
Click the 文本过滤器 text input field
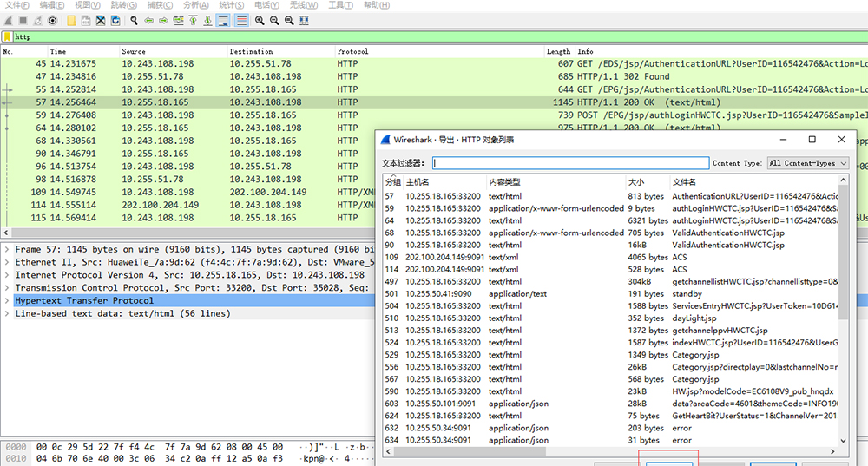570,163
